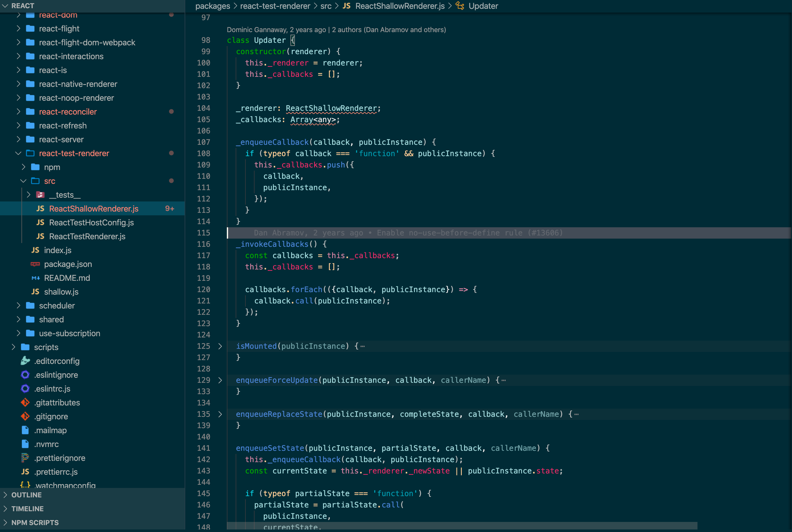Unfold enqueueReplaceState at line 135
The image size is (792, 532).
[220, 414]
